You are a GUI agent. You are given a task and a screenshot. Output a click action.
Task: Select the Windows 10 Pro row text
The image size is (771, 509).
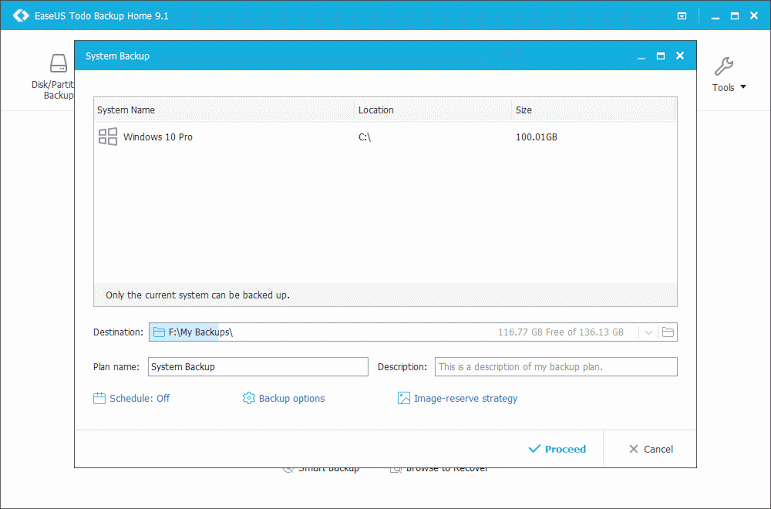[x=158, y=137]
